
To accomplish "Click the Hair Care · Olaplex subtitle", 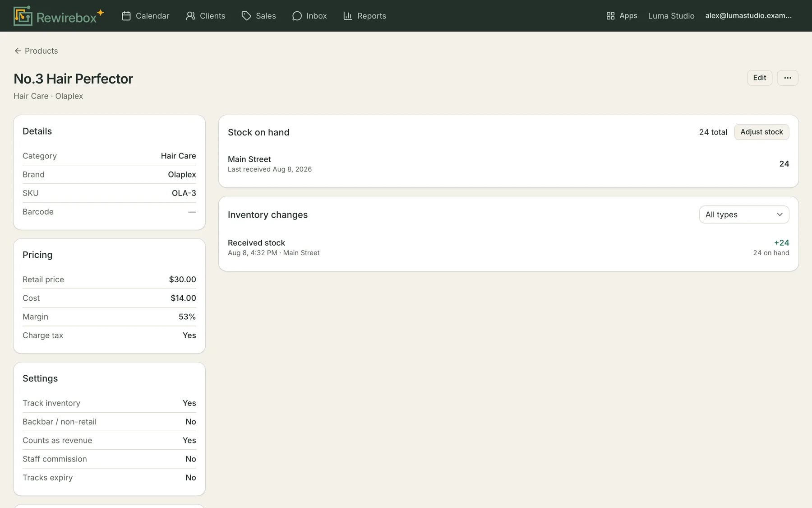I will (48, 96).
